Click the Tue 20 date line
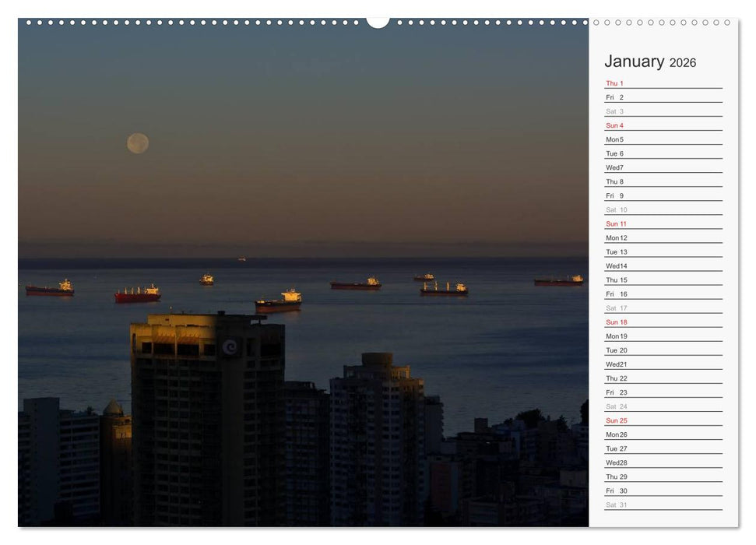The width and height of the screenshot is (756, 545). pyautogui.click(x=614, y=350)
